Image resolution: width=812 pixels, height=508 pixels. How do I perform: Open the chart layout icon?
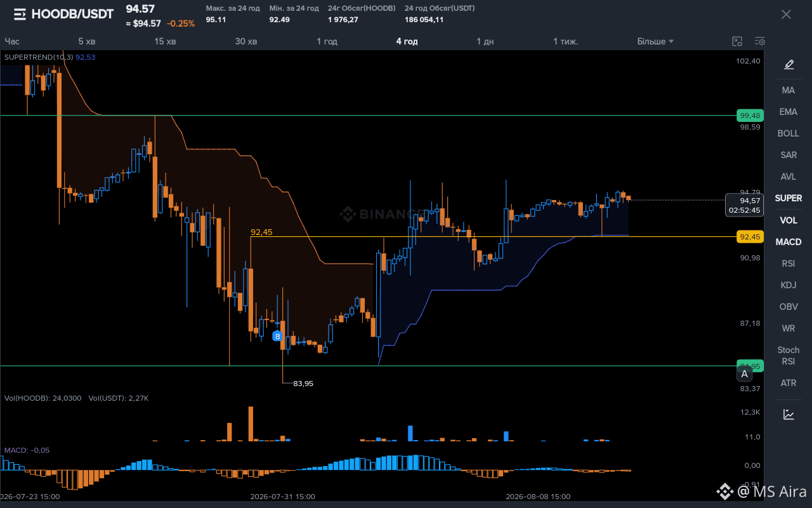tap(737, 41)
